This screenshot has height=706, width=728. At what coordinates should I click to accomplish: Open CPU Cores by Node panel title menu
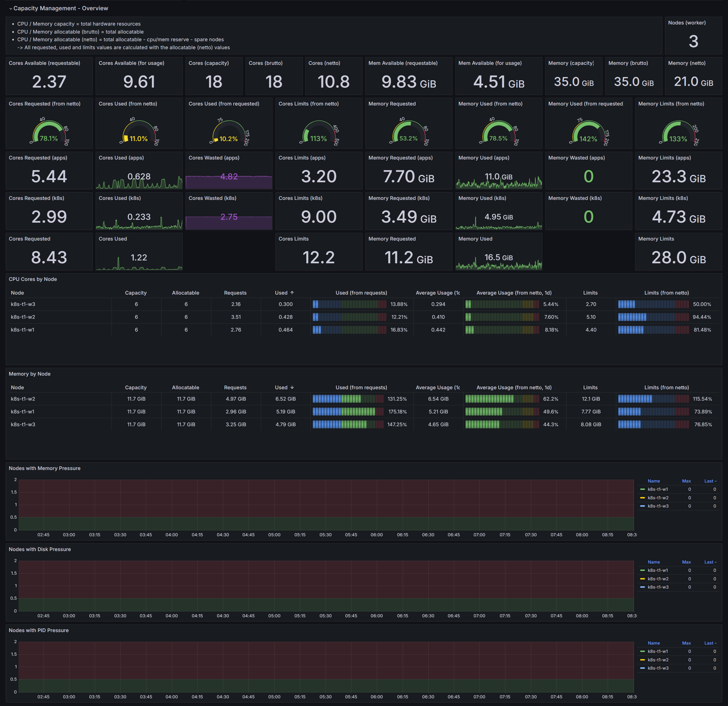[x=33, y=279]
